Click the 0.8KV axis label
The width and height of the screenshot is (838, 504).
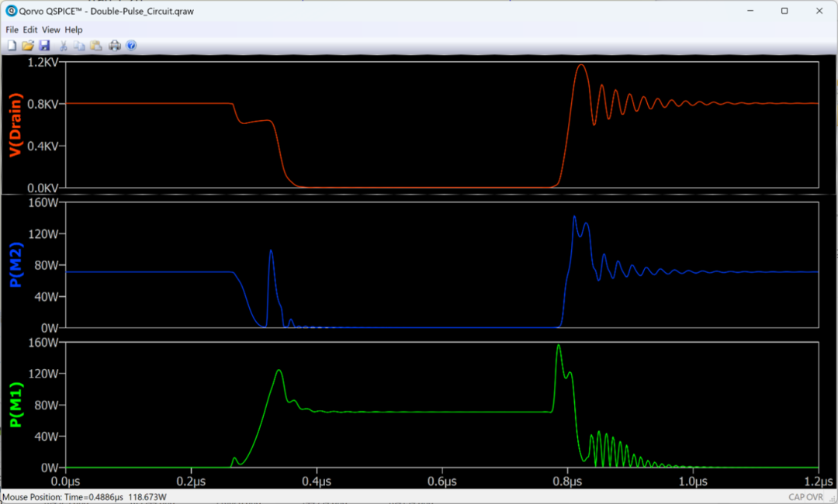tap(43, 104)
